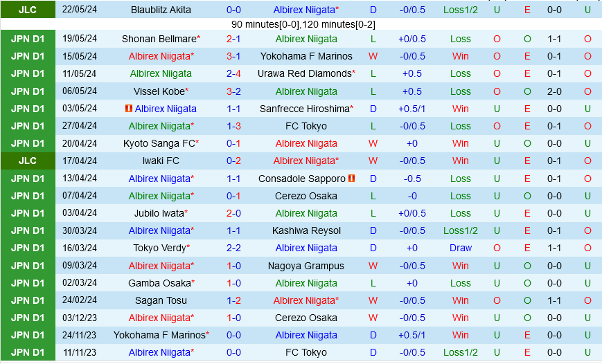Click the Vissel Kobe team name
This screenshot has height=364, width=602.
click(x=159, y=91)
